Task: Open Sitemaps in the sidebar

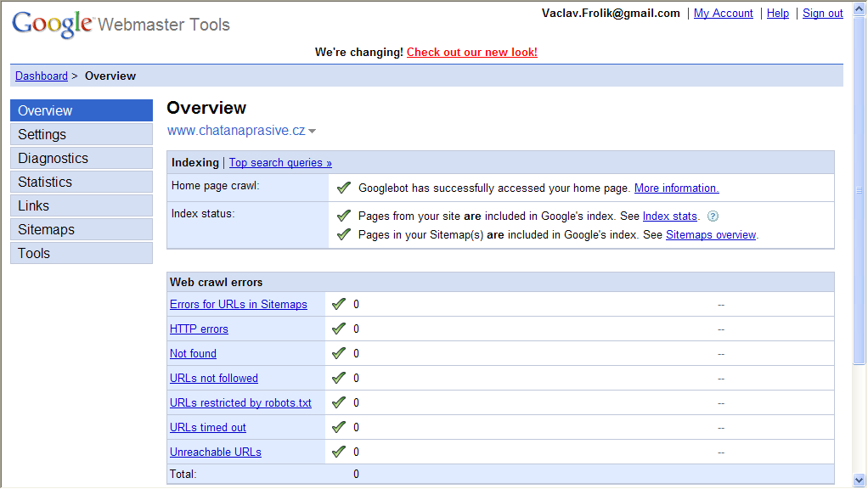Action: point(82,229)
